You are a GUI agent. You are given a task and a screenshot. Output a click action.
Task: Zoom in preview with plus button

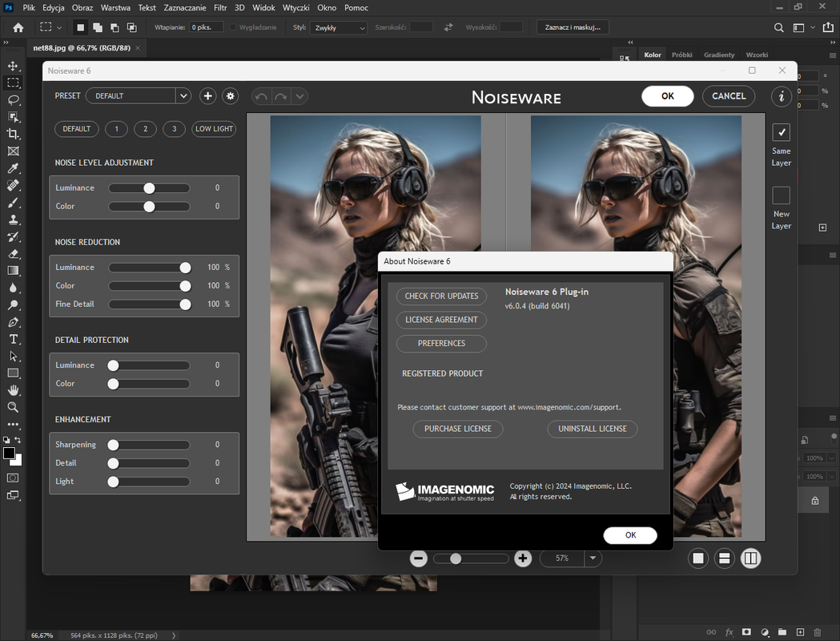(523, 558)
